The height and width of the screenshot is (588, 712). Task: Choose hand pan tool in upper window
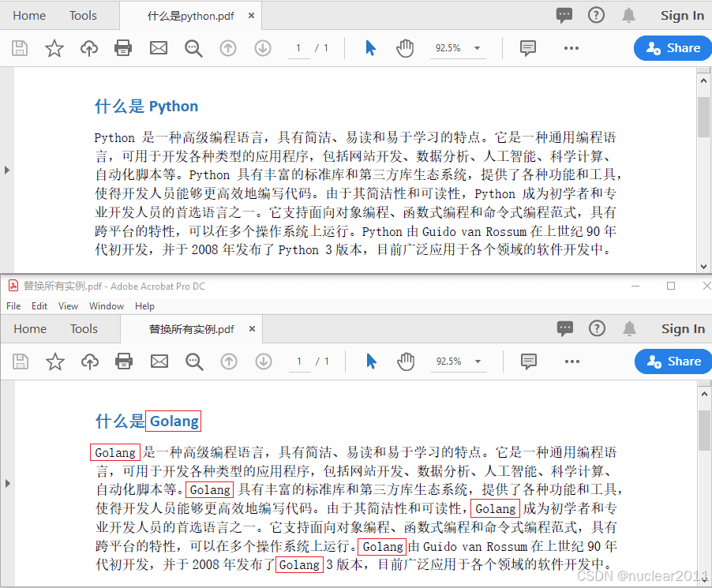(405, 47)
